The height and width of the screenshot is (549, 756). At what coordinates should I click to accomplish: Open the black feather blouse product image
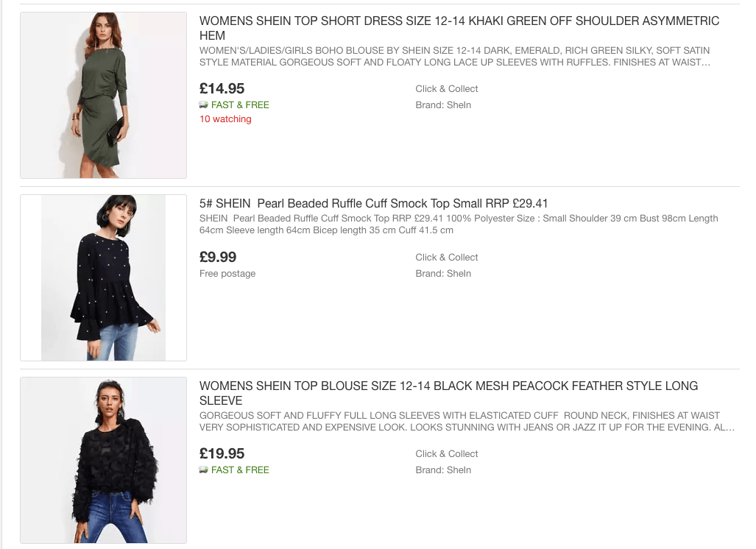[x=103, y=460]
